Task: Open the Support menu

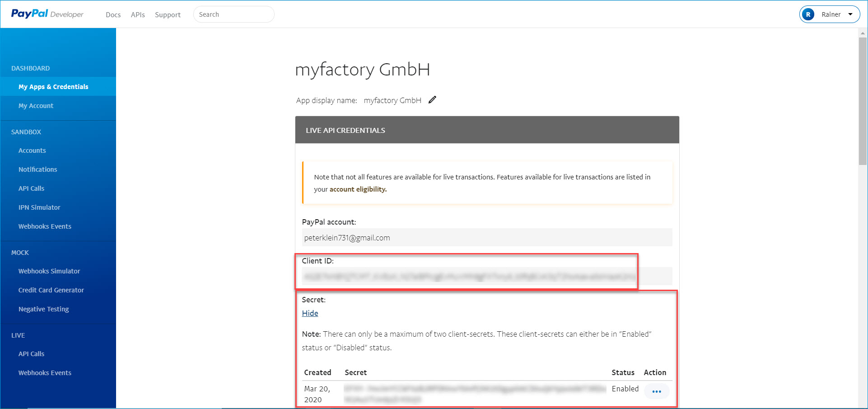Action: coord(168,15)
